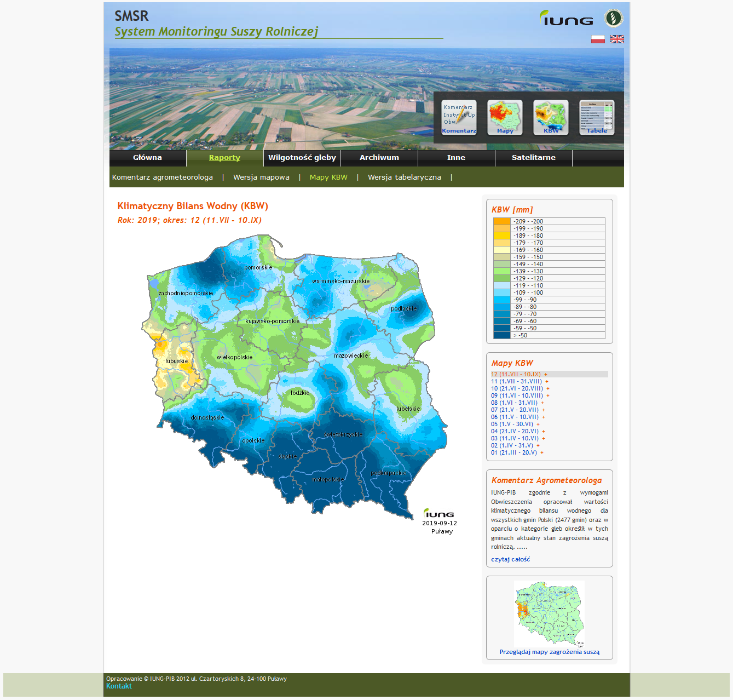This screenshot has width=733, height=700.
Task: Click the IUNG logo in header
Action: [566, 19]
